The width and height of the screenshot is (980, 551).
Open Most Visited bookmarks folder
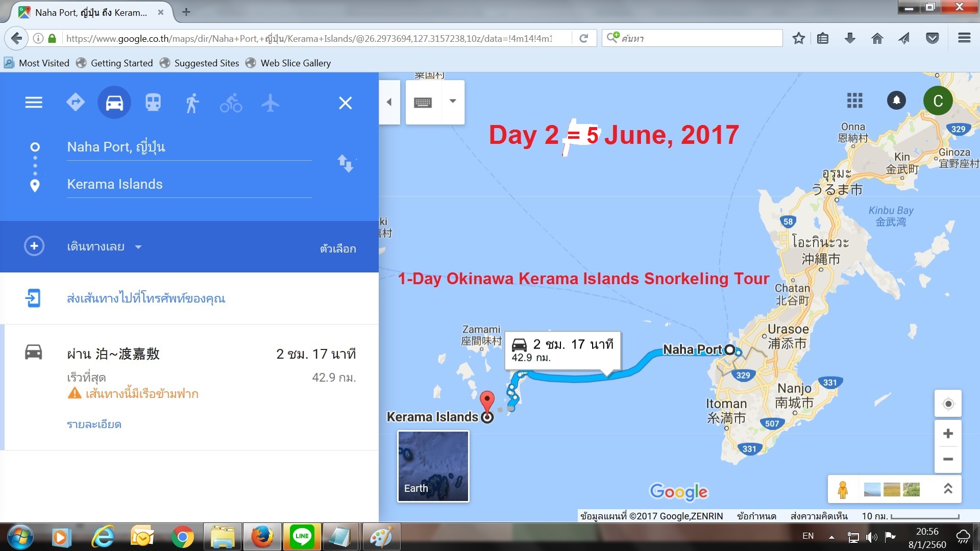tap(37, 63)
